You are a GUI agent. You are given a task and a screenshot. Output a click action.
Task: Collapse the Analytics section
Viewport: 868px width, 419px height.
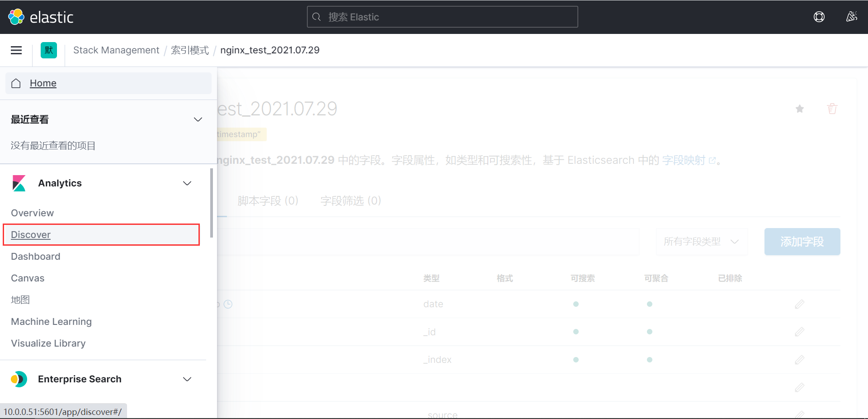187,183
